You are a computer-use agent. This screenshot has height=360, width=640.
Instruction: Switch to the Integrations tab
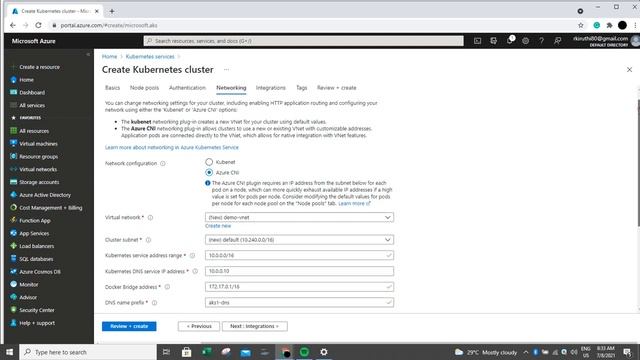pyautogui.click(x=271, y=88)
